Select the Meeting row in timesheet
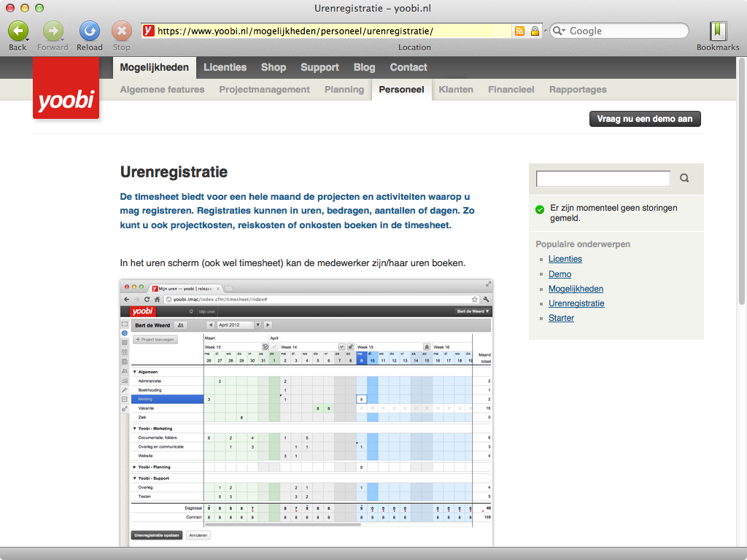747x560 pixels. [x=167, y=399]
